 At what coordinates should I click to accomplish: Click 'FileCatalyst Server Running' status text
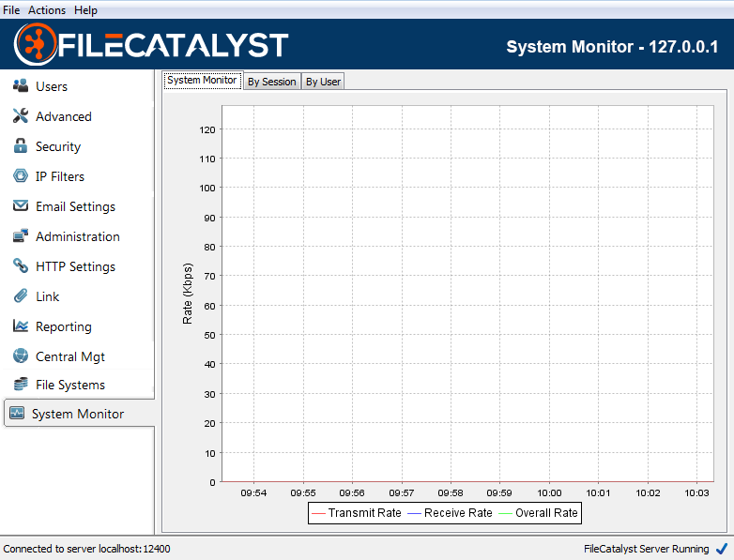[646, 549]
